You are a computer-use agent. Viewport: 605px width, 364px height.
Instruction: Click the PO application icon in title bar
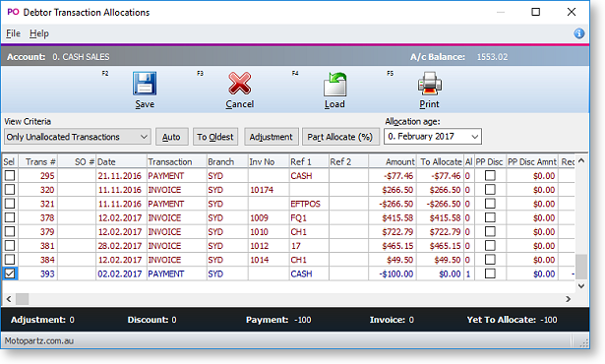coord(13,12)
